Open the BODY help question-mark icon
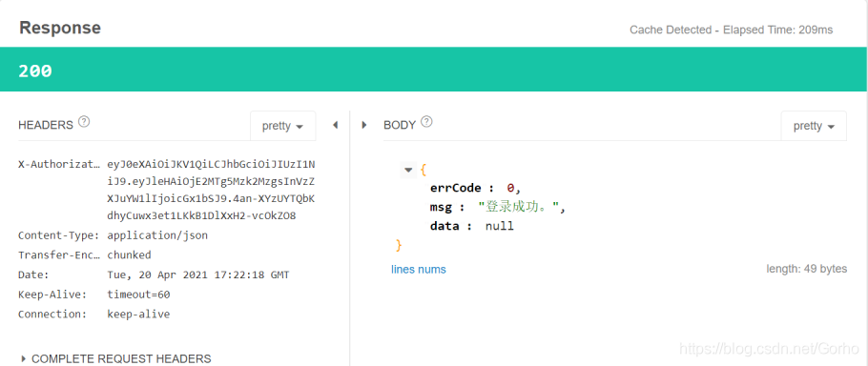This screenshot has width=868, height=366. pyautogui.click(x=426, y=122)
